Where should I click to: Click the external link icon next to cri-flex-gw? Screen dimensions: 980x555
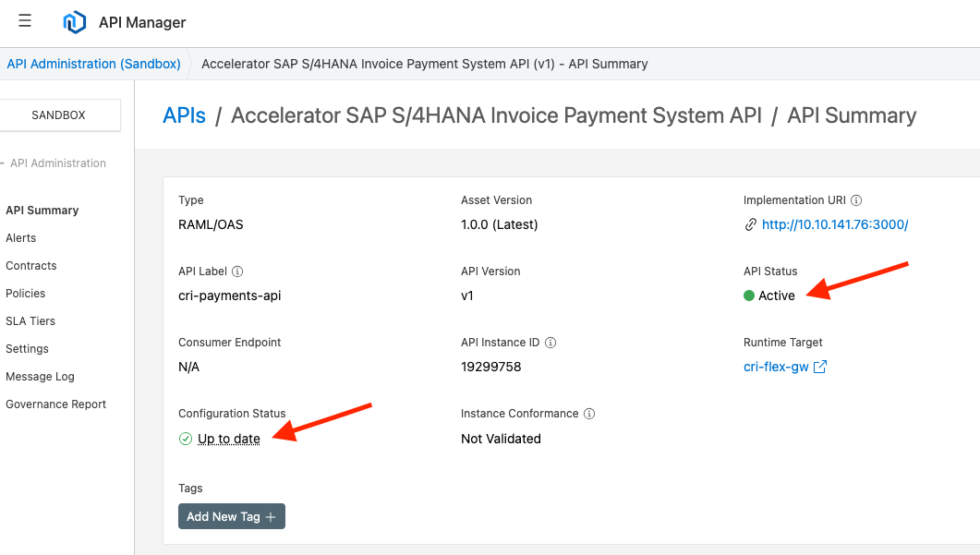click(820, 367)
